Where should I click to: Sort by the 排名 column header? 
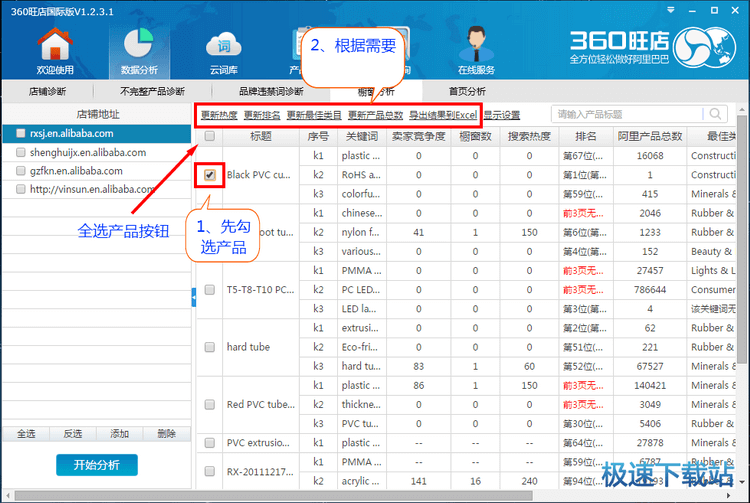(x=586, y=136)
